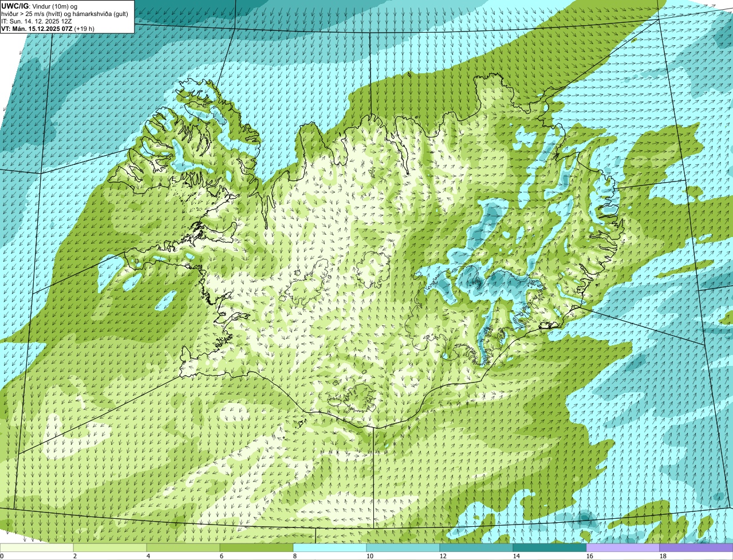Click the 6–8 m/s olive green swatch
The image size is (733, 560).
click(257, 548)
